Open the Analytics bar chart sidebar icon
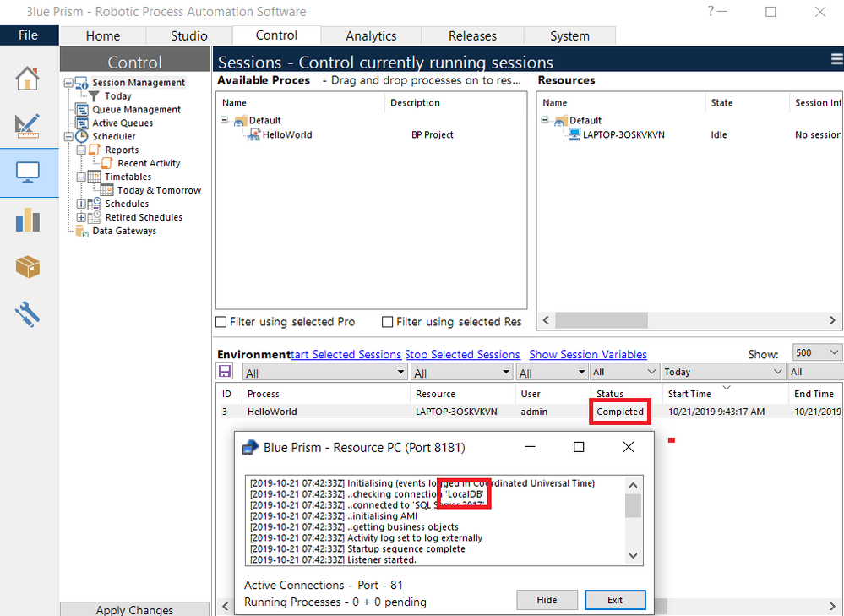The width and height of the screenshot is (844, 616). click(27, 220)
